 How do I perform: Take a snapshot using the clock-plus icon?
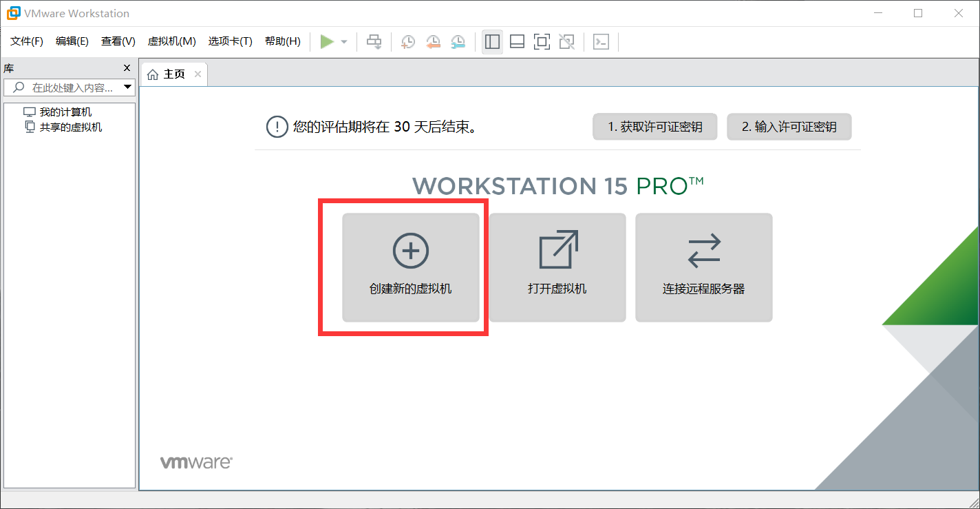coord(408,42)
